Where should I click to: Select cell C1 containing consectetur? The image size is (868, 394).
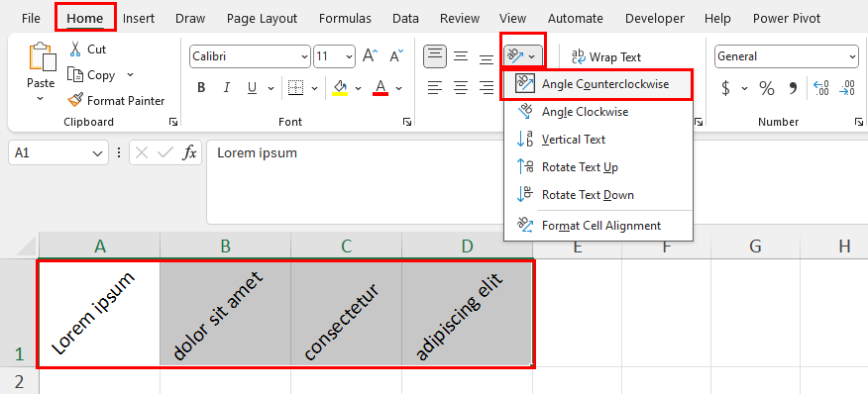coord(346,313)
